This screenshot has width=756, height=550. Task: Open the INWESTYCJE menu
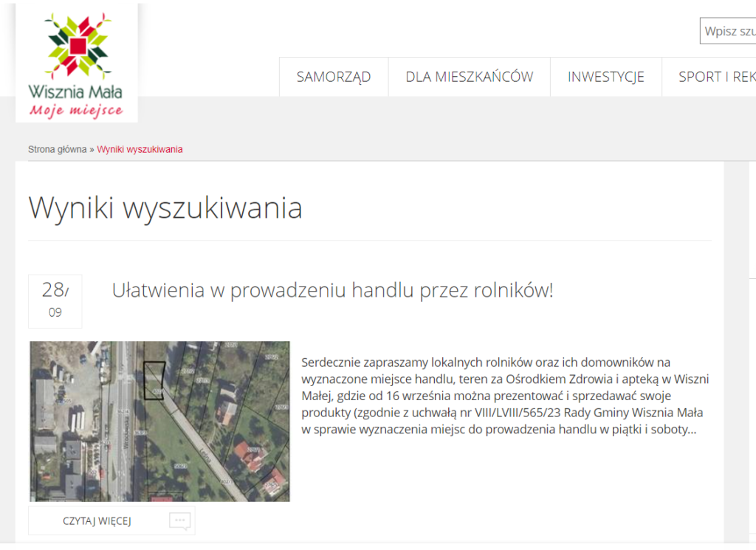pyautogui.click(x=605, y=77)
